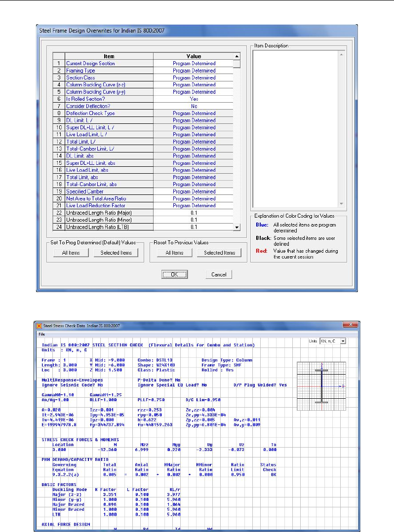Select Column Buckling Curve (y-y) item

click(x=109, y=92)
